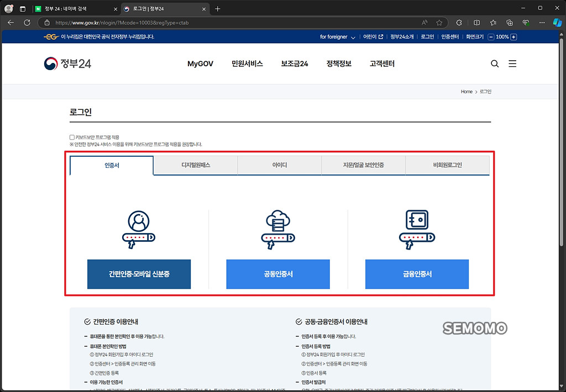Close the 로그인 | 정부24 tab
This screenshot has height=392, width=566.
[x=203, y=9]
